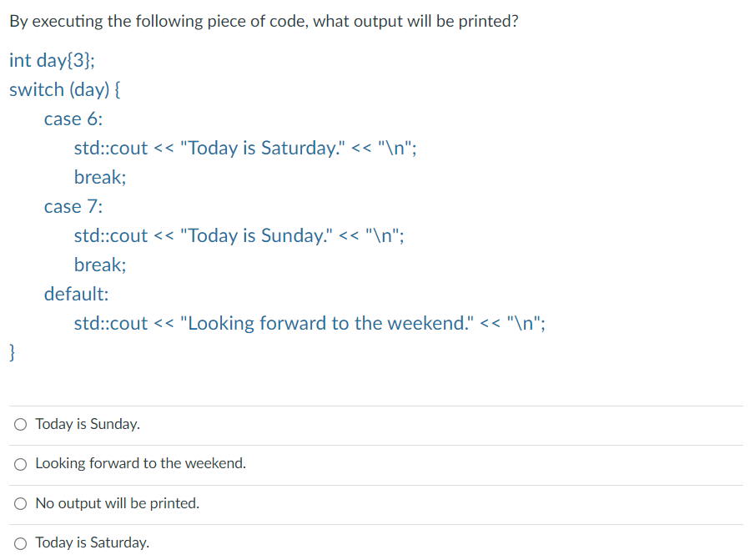Click the "Today is Saturday." answer label text
This screenshot has height=560, width=750.
click(93, 542)
